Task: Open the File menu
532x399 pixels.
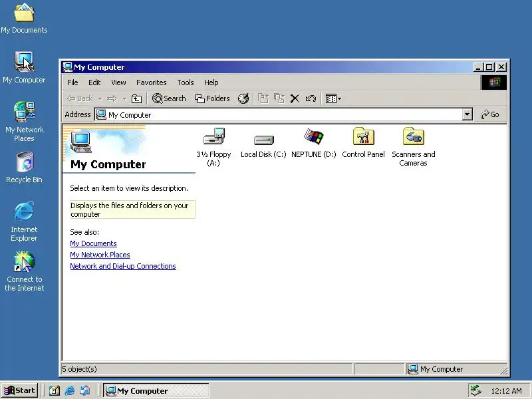Action: click(72, 82)
